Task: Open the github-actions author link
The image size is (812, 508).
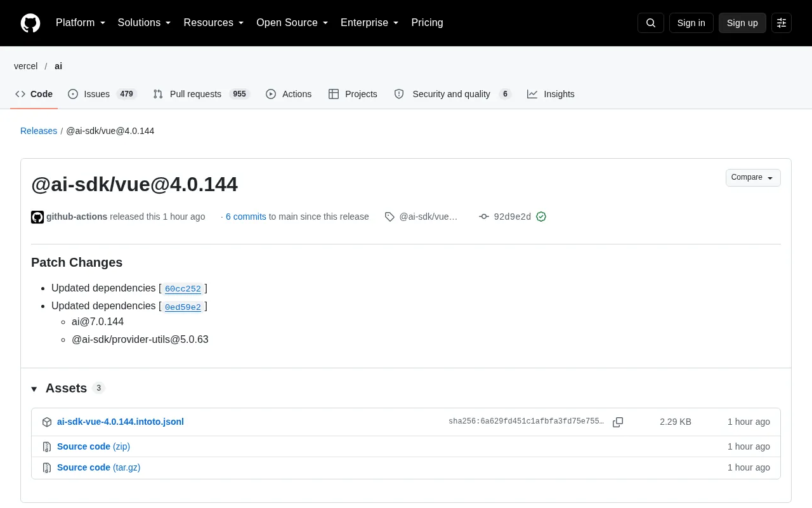Action: click(77, 217)
